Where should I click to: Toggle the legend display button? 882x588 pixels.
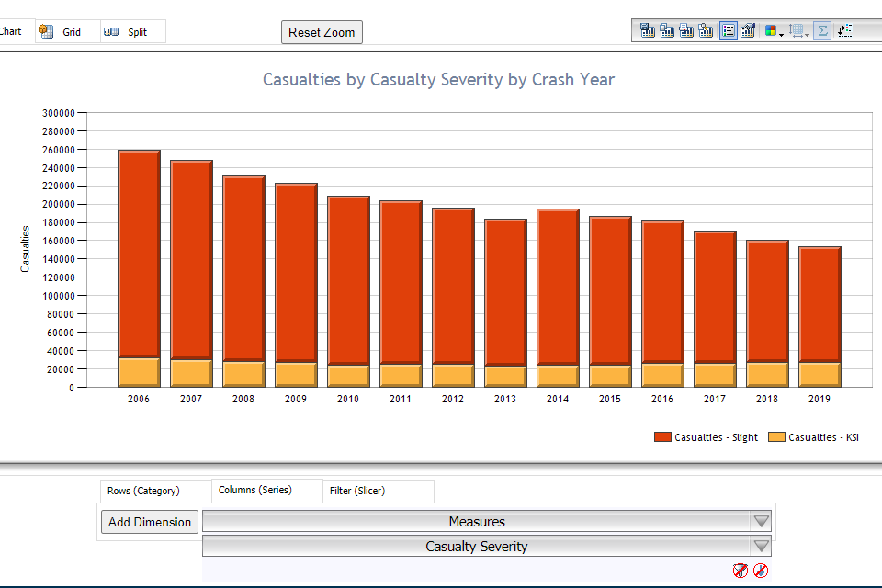[729, 30]
